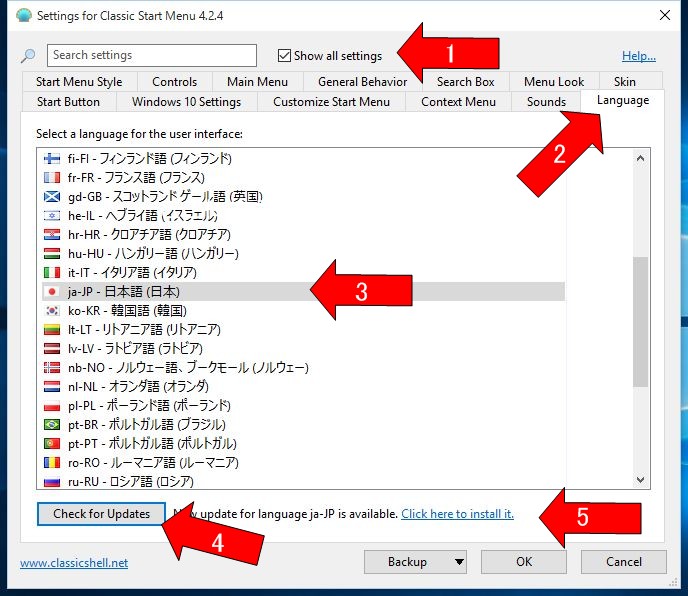Click the scrollbar up arrow in language list
The height and width of the screenshot is (596, 688).
pos(641,158)
